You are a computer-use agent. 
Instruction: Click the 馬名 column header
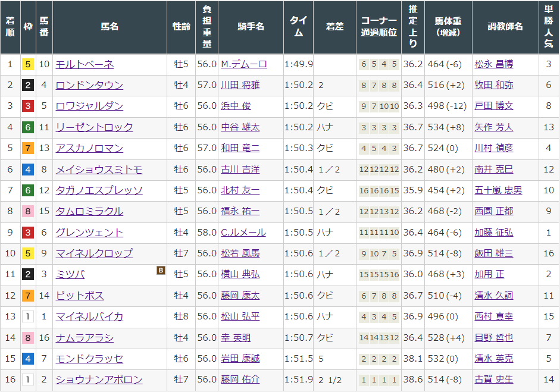(110, 27)
